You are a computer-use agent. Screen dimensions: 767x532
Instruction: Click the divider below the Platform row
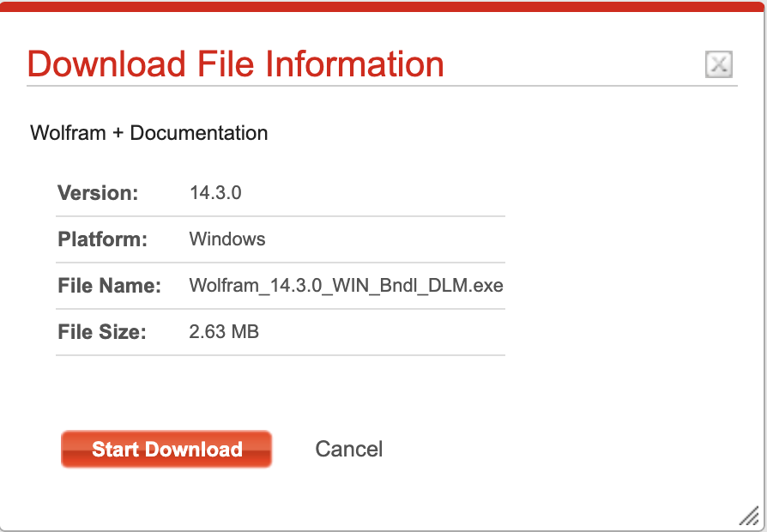[281, 263]
